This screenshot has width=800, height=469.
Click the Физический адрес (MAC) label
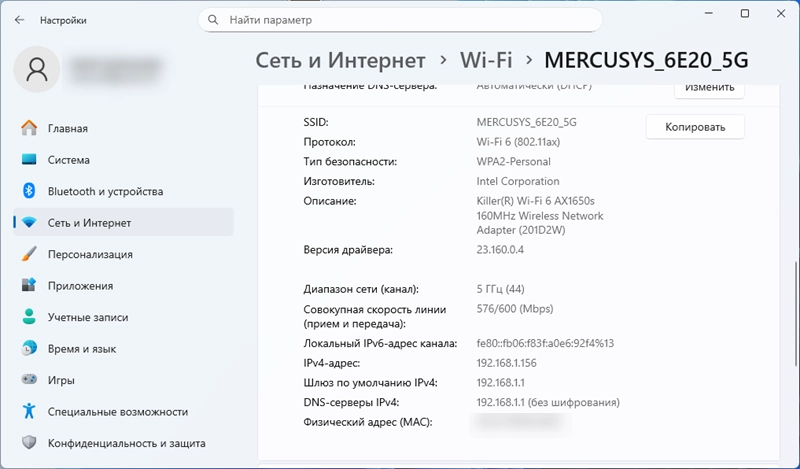tap(368, 423)
